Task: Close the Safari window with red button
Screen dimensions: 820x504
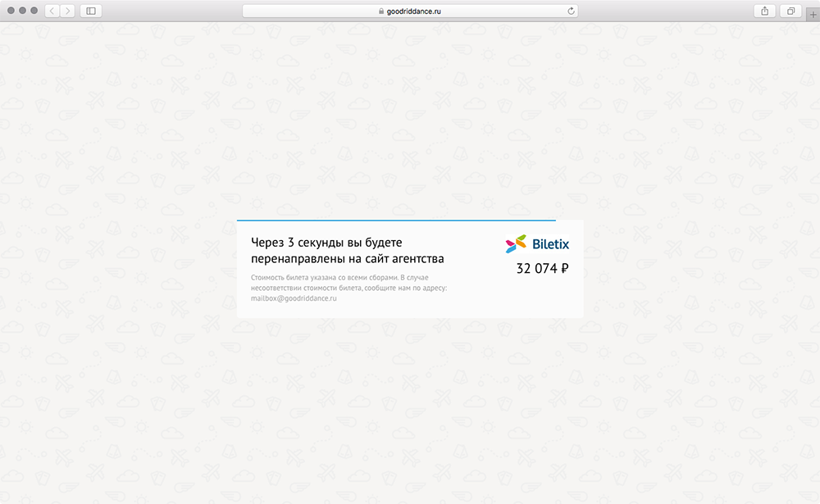Action: [10, 11]
